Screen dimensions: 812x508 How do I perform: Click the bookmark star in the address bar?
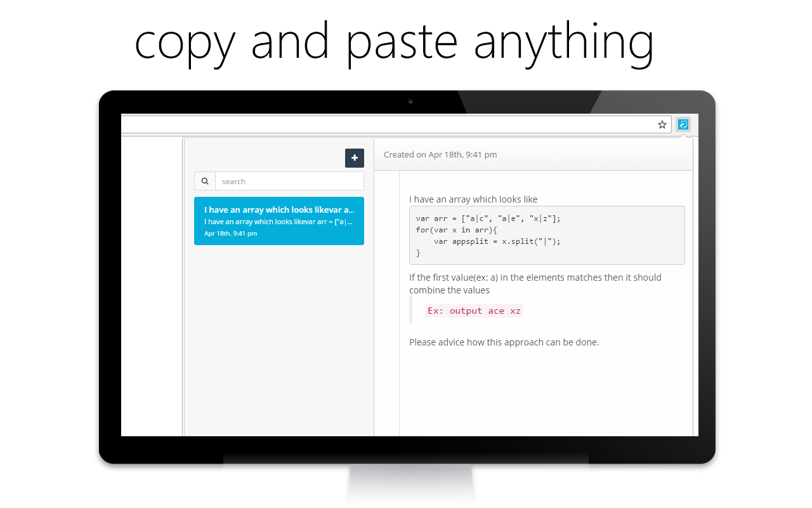(x=662, y=124)
